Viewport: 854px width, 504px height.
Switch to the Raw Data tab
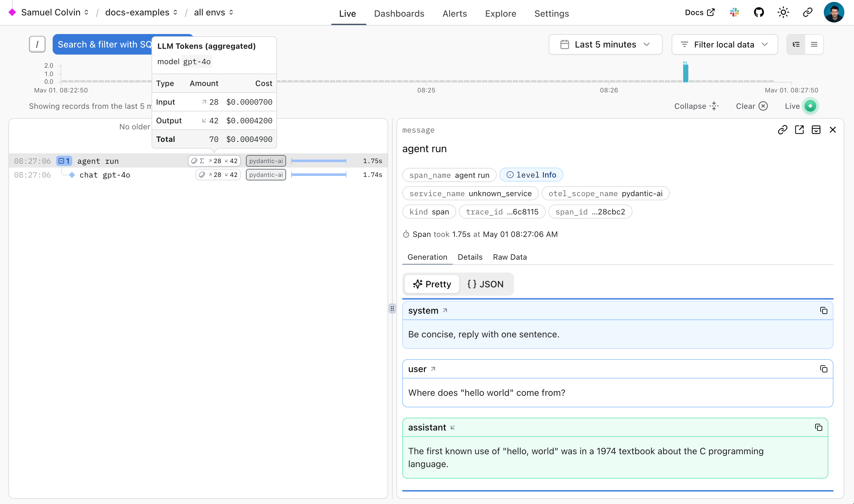(x=510, y=257)
